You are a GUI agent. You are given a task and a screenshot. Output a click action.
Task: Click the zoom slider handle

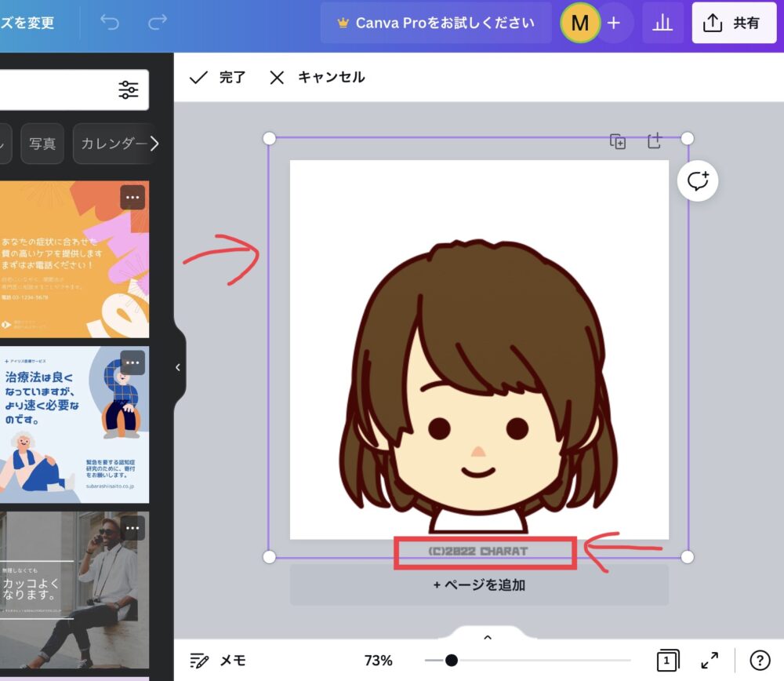click(x=451, y=661)
